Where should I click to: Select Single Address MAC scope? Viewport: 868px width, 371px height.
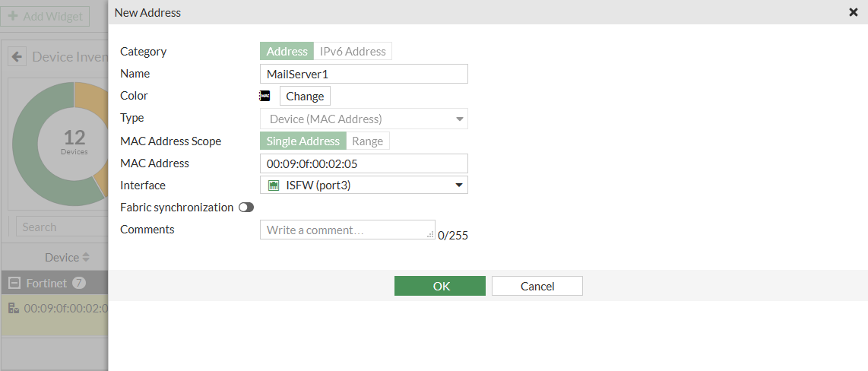point(303,141)
